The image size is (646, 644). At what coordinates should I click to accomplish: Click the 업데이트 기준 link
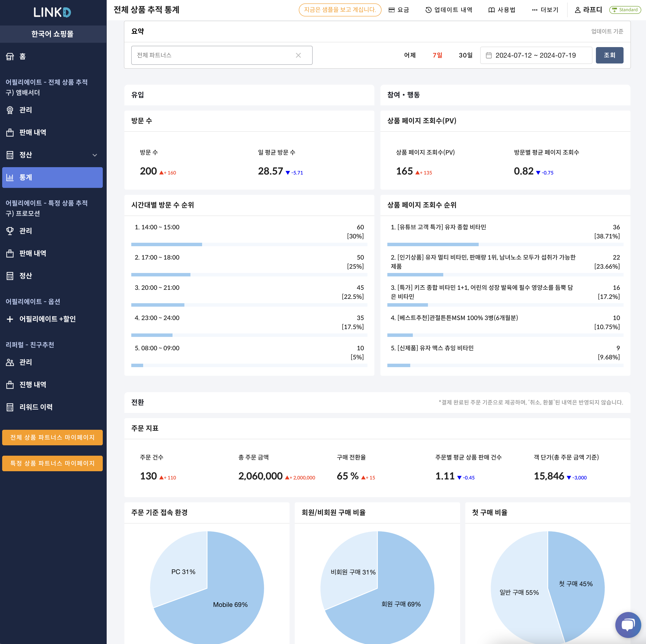[607, 31]
